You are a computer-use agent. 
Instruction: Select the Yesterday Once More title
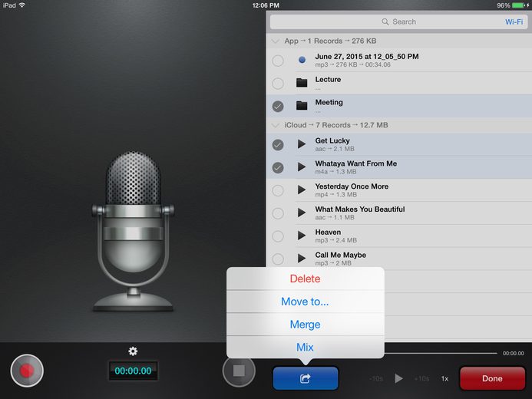[x=352, y=186]
